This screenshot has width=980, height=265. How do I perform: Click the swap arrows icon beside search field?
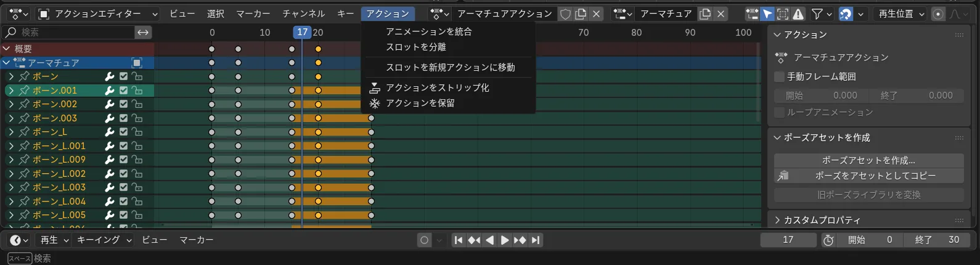point(143,32)
